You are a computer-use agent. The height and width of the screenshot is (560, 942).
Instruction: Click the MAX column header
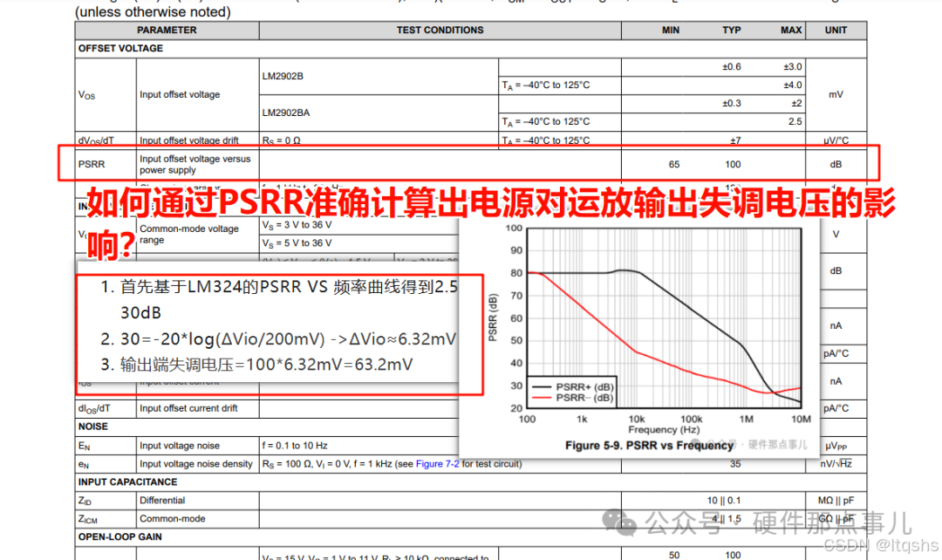click(x=791, y=30)
